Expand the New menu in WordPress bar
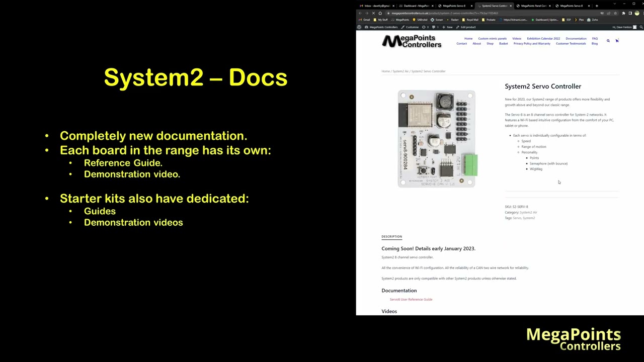The width and height of the screenshot is (644, 362). click(447, 27)
